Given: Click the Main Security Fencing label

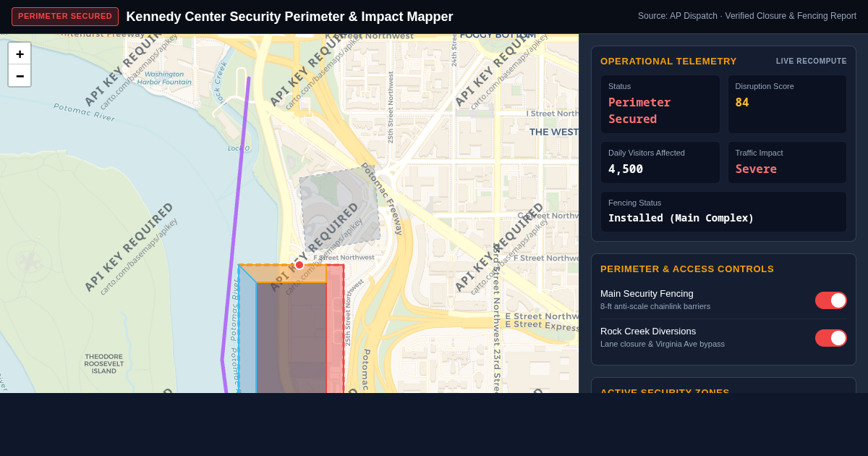Looking at the screenshot, I should pos(647,294).
